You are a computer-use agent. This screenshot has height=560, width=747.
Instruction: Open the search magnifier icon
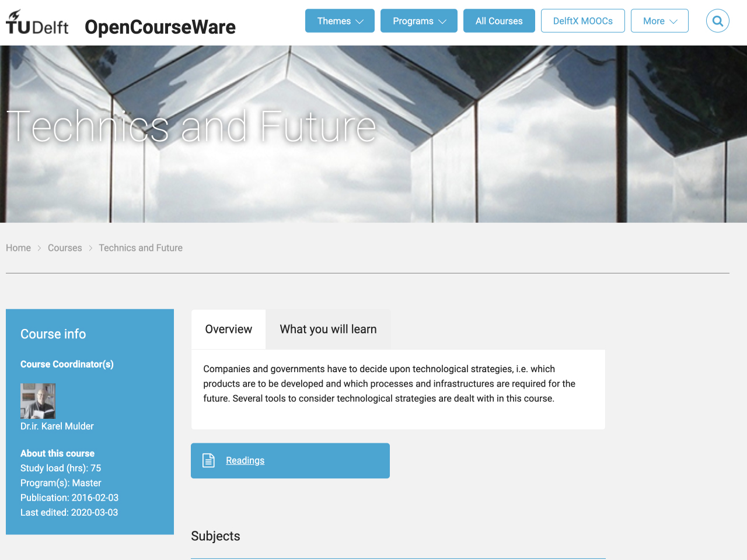717,21
